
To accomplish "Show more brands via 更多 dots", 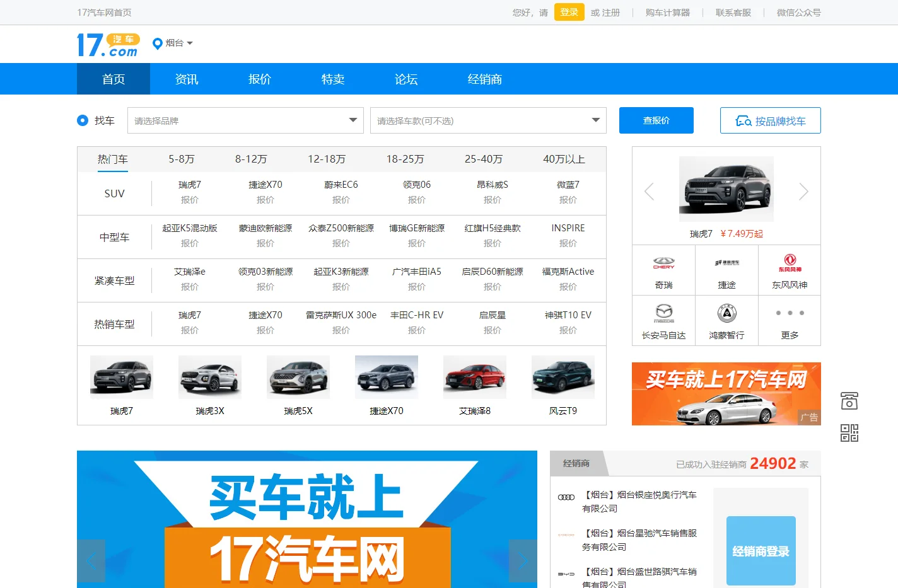I will click(x=790, y=313).
